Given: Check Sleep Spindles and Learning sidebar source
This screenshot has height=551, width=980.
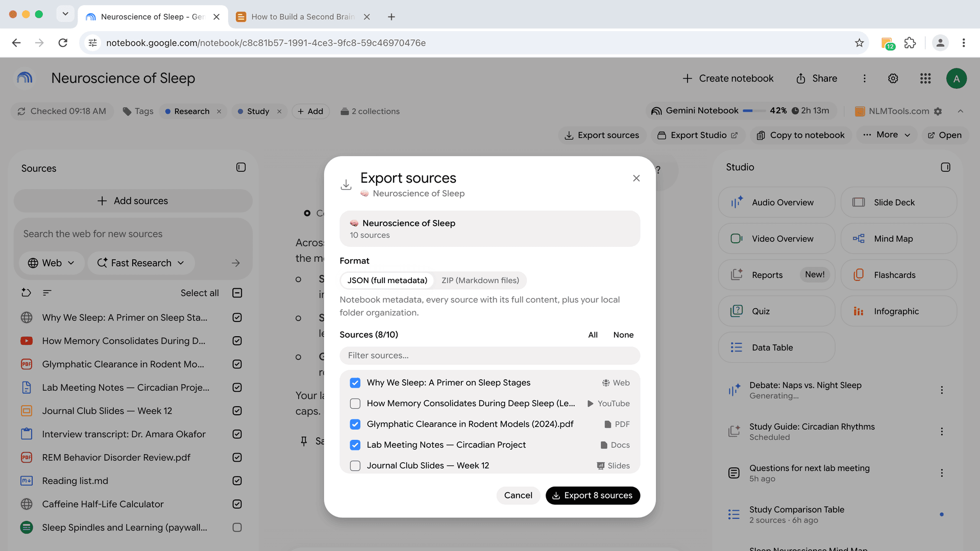Looking at the screenshot, I should (237, 528).
